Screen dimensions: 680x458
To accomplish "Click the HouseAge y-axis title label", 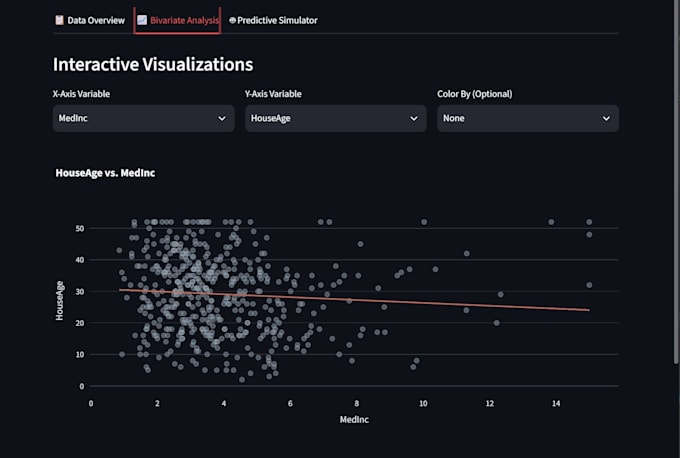I will coord(59,301).
